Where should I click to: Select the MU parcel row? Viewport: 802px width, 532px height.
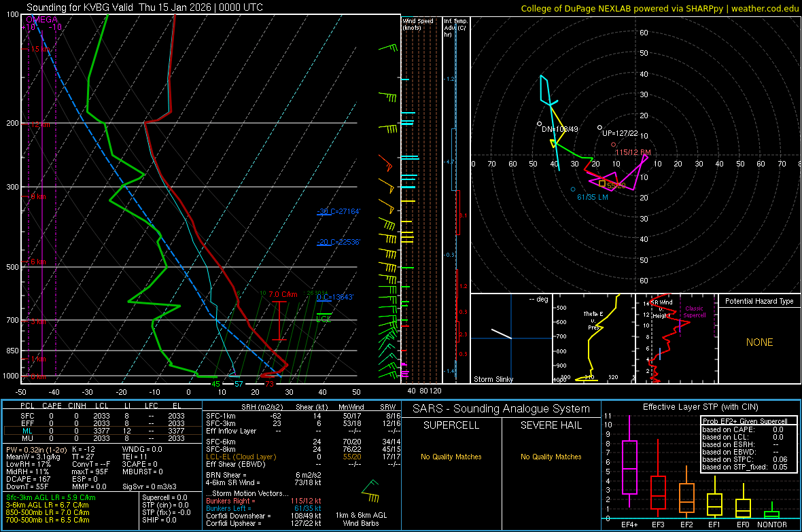coord(103,438)
